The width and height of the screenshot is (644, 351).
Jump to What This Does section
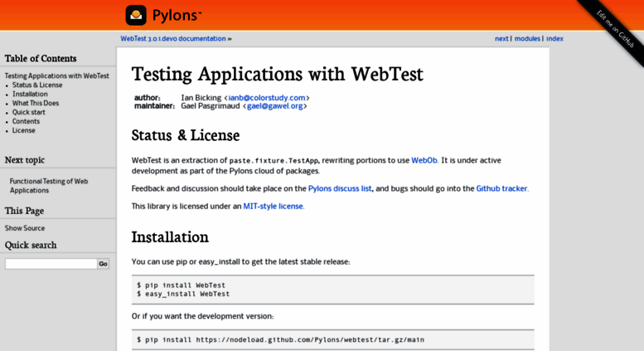(x=36, y=103)
